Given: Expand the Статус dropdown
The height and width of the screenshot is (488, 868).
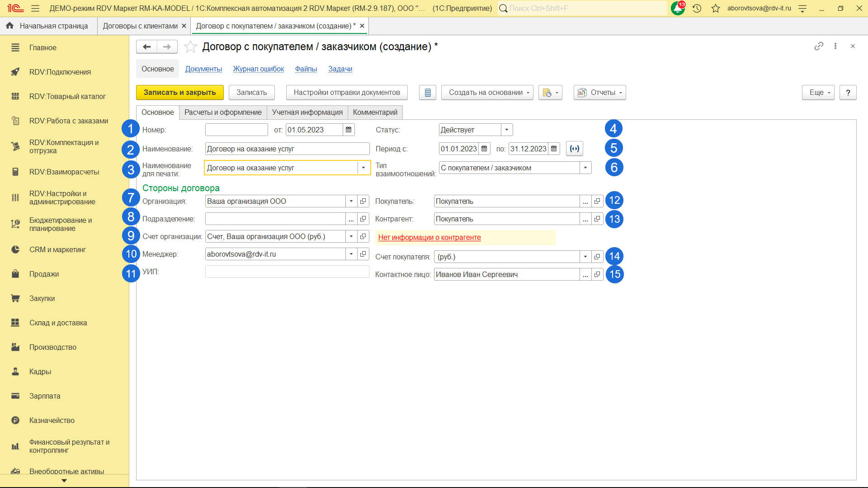Looking at the screenshot, I should (x=507, y=130).
